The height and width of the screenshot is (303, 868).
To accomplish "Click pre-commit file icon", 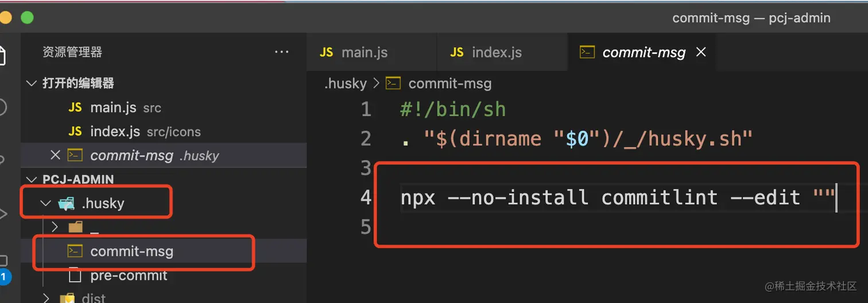I will [75, 275].
